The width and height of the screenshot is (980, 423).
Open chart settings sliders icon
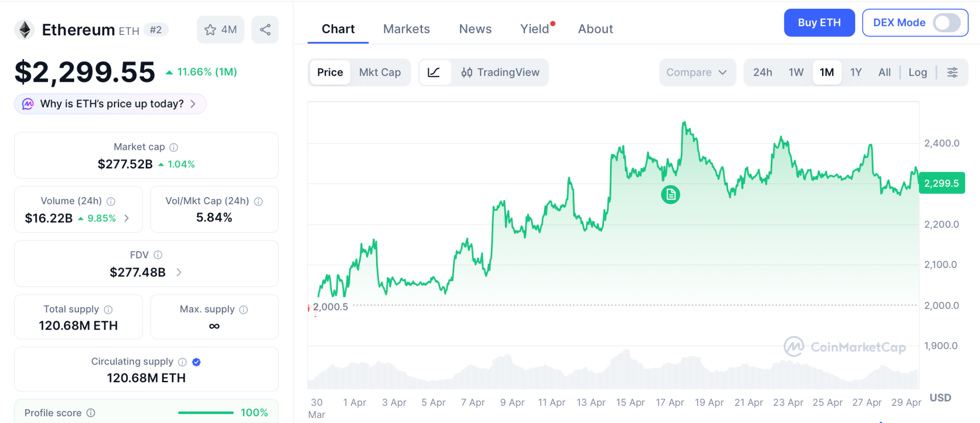(952, 72)
